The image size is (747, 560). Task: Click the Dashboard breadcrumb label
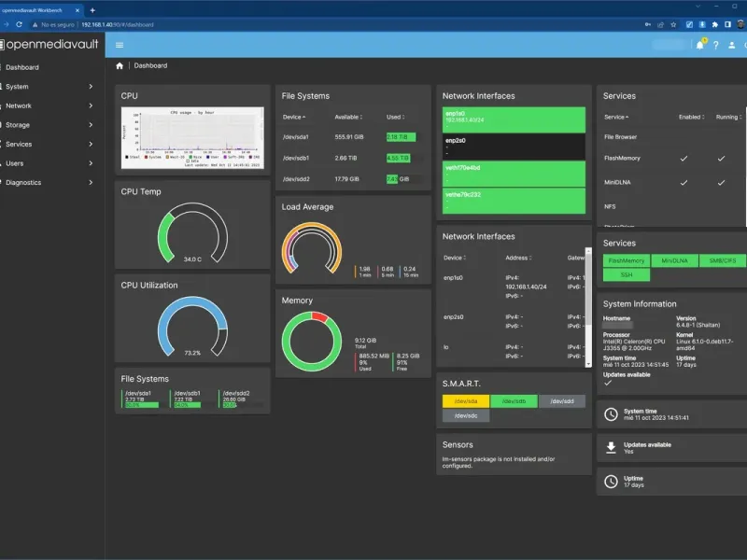[150, 65]
